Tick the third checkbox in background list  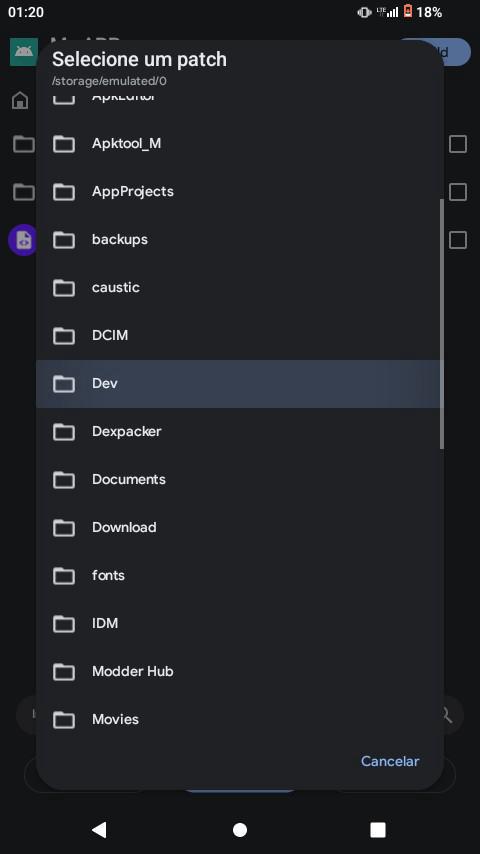(x=458, y=240)
